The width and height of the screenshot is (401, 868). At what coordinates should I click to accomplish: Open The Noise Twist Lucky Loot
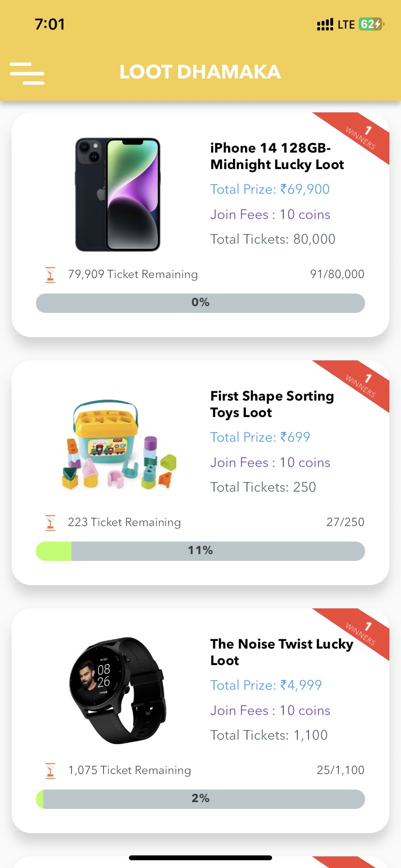click(x=281, y=652)
